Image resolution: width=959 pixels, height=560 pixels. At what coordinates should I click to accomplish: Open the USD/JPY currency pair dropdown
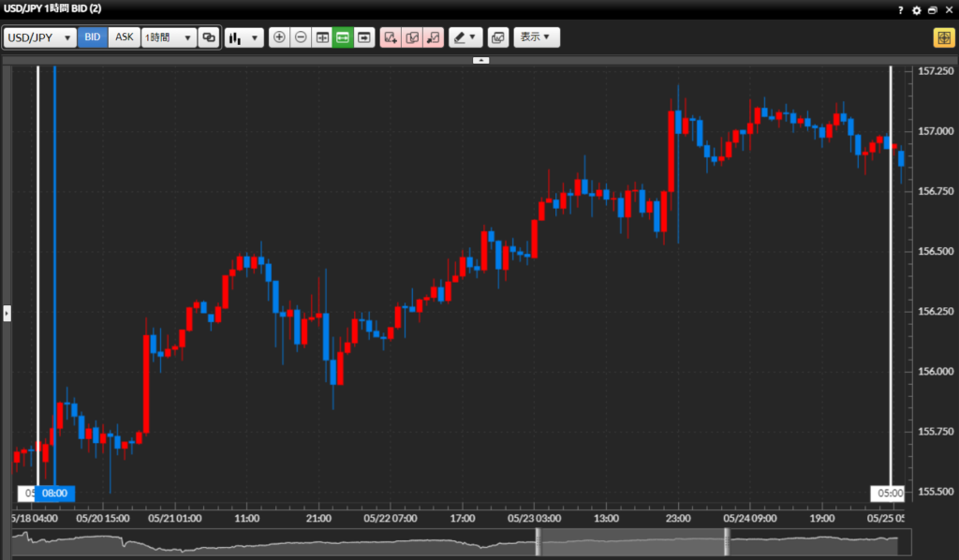pyautogui.click(x=40, y=37)
